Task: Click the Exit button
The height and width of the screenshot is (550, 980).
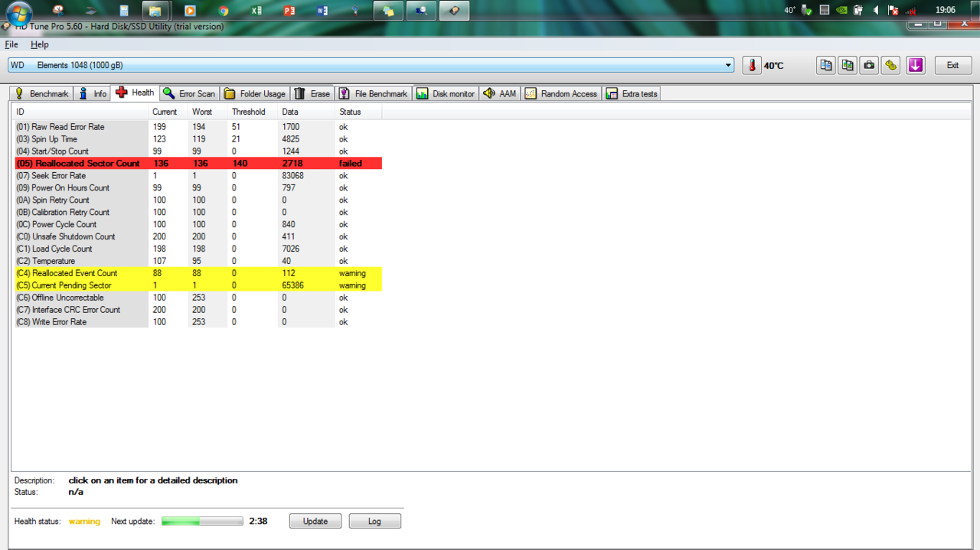Action: click(953, 66)
